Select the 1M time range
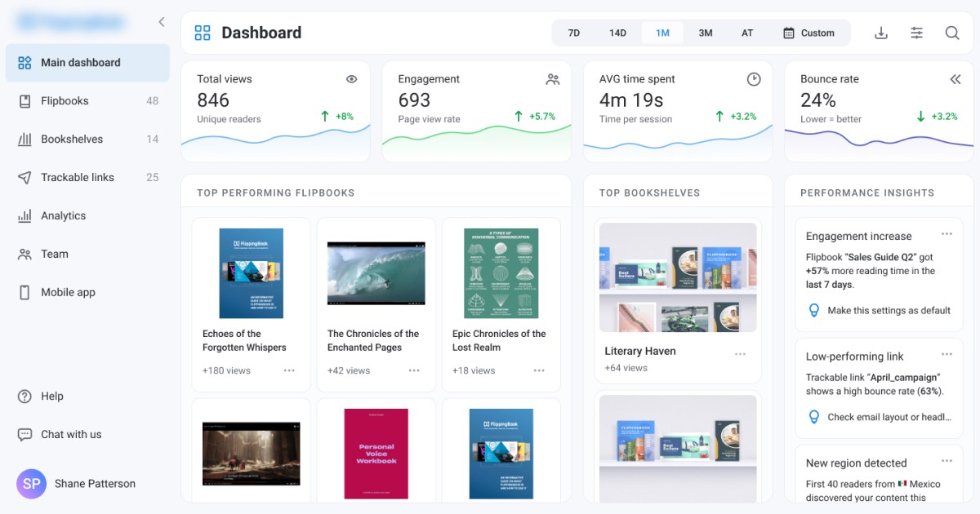Viewport: 980px width, 514px height. [662, 33]
